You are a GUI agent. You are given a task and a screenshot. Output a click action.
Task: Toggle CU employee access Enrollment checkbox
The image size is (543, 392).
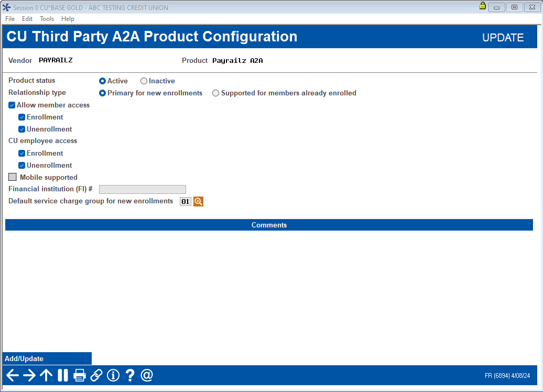[x=22, y=153]
